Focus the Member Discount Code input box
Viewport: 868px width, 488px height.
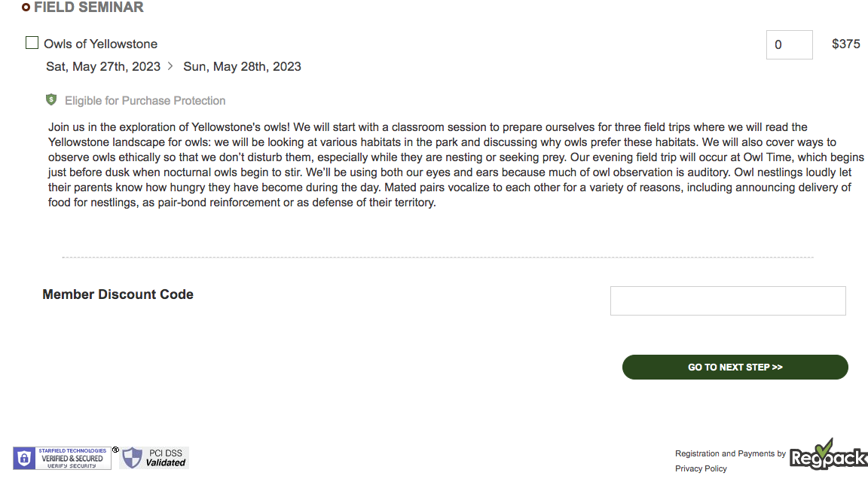727,300
